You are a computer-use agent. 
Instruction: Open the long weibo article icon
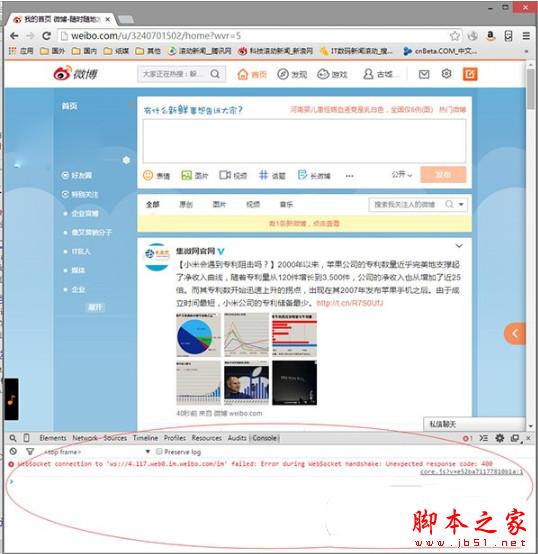[x=302, y=175]
